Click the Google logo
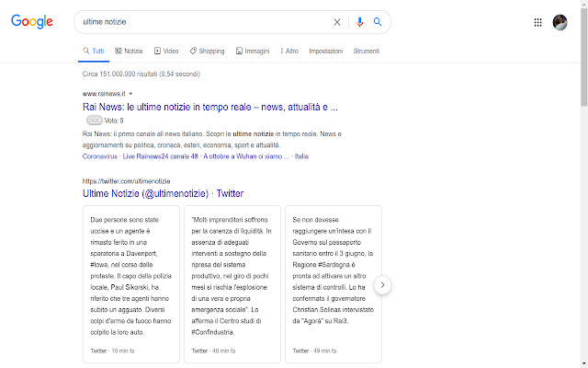The height and width of the screenshot is (368, 588). (x=32, y=22)
